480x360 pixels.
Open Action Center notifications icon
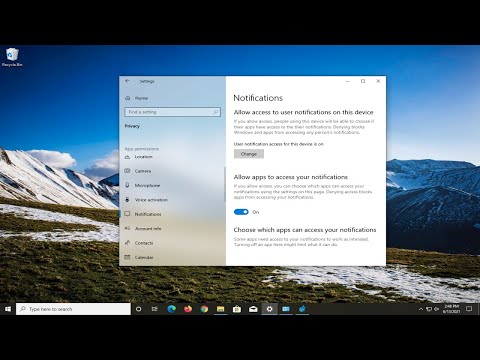pyautogui.click(x=469, y=309)
